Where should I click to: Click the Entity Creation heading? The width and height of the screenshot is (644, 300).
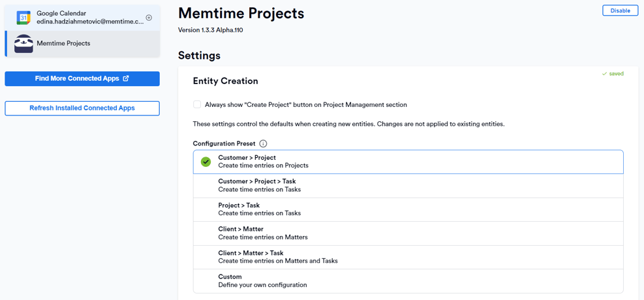coord(226,82)
